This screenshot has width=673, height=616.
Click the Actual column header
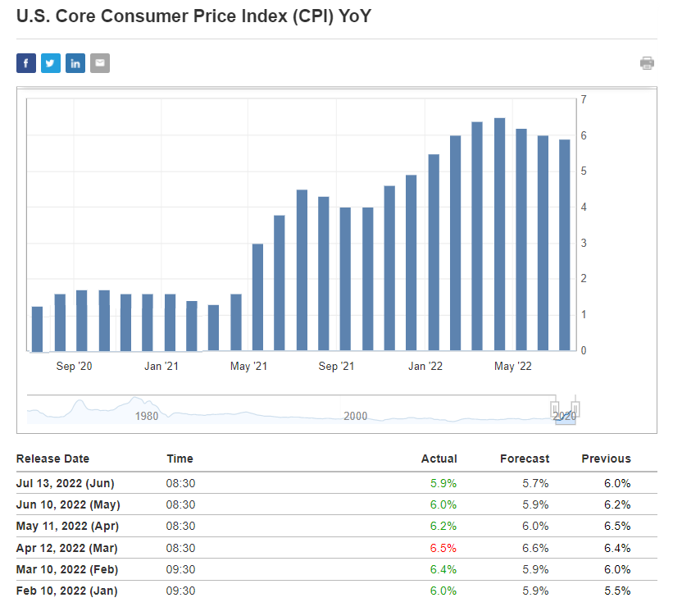click(x=439, y=459)
